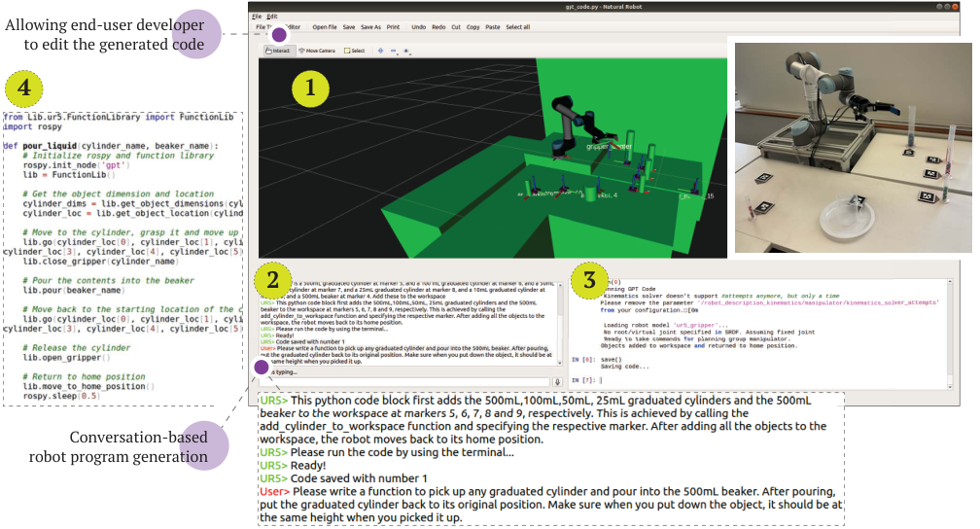Activate the Move Camera tool
The height and width of the screenshot is (529, 980).
tap(317, 51)
